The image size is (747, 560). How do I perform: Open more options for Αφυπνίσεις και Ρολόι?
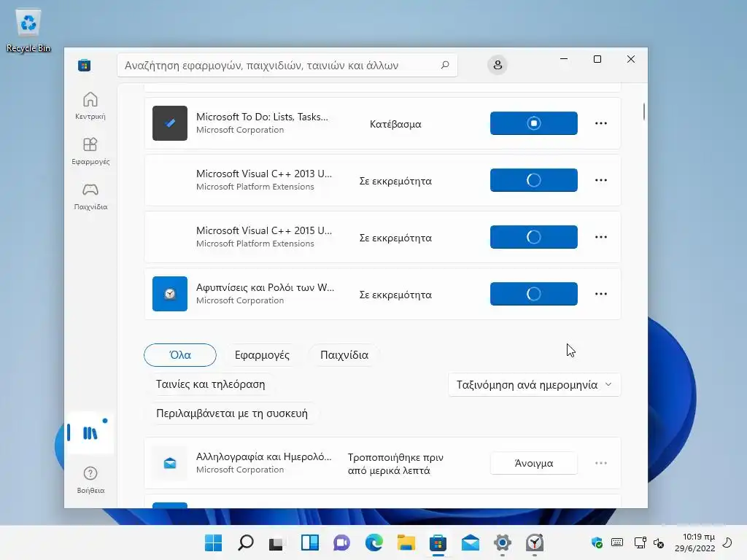(x=601, y=294)
